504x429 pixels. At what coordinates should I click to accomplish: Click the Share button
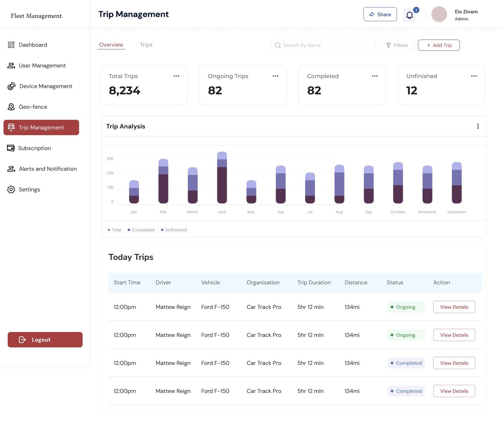click(380, 14)
